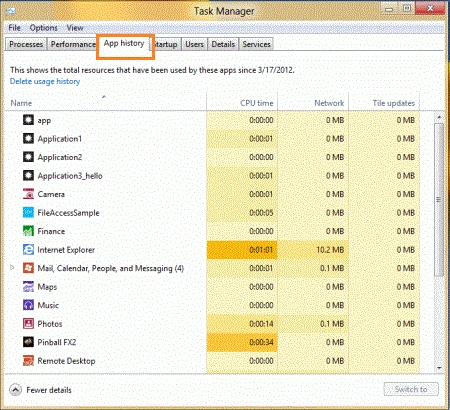The image size is (450, 410).
Task: Select the Camera row name
Action: tap(51, 194)
